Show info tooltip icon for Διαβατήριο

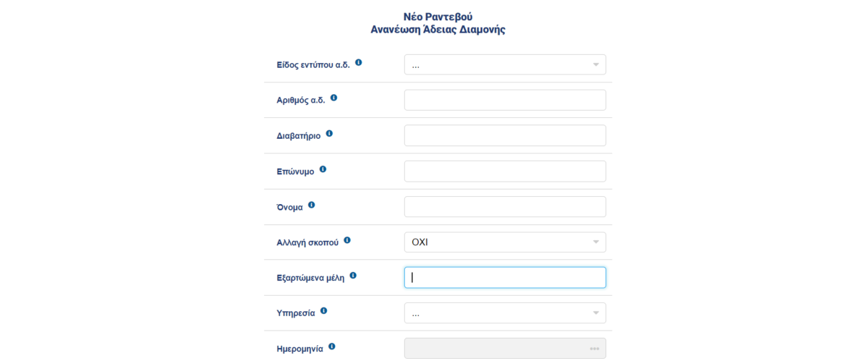click(329, 134)
